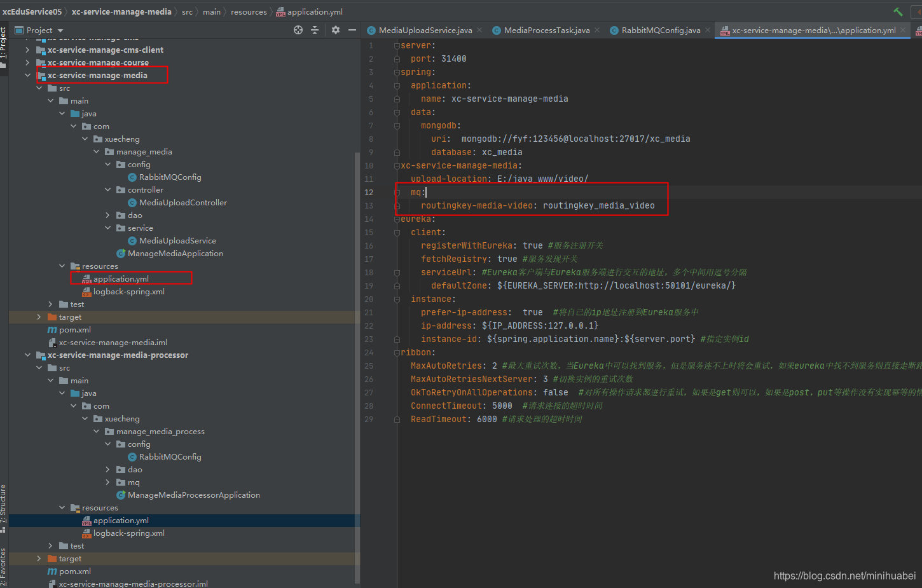
Task: Click the port: 31400 line
Action: 438,58
